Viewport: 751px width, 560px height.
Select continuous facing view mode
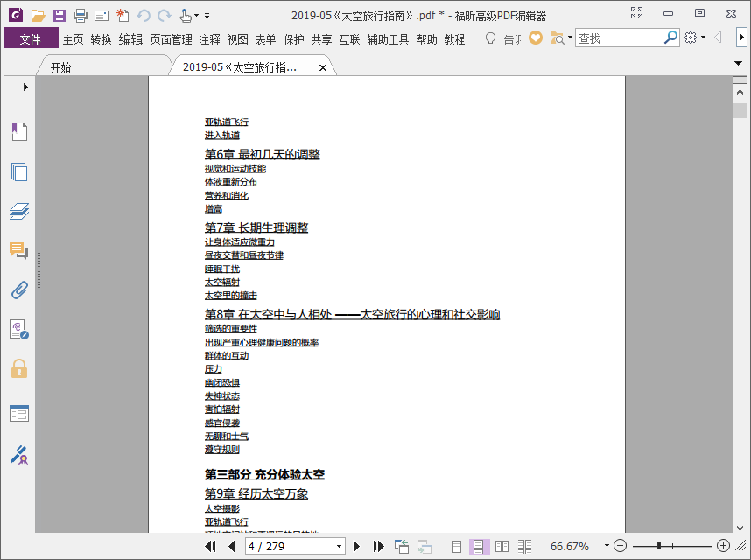[525, 546]
